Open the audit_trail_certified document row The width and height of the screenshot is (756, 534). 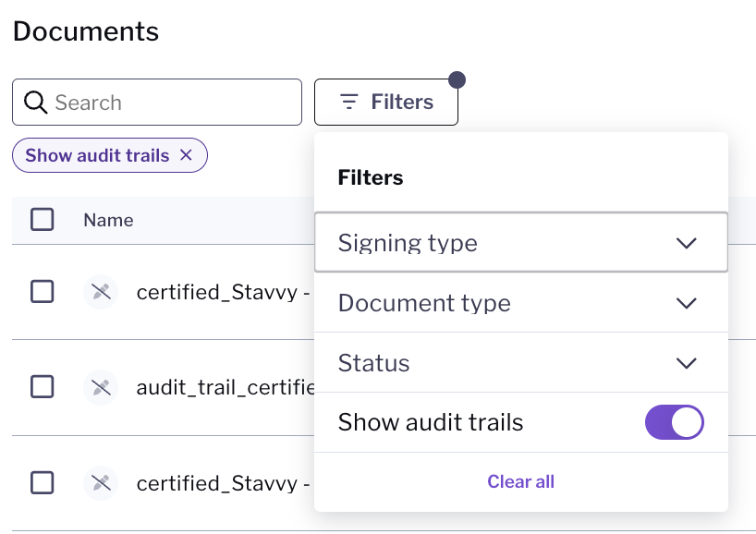click(226, 387)
